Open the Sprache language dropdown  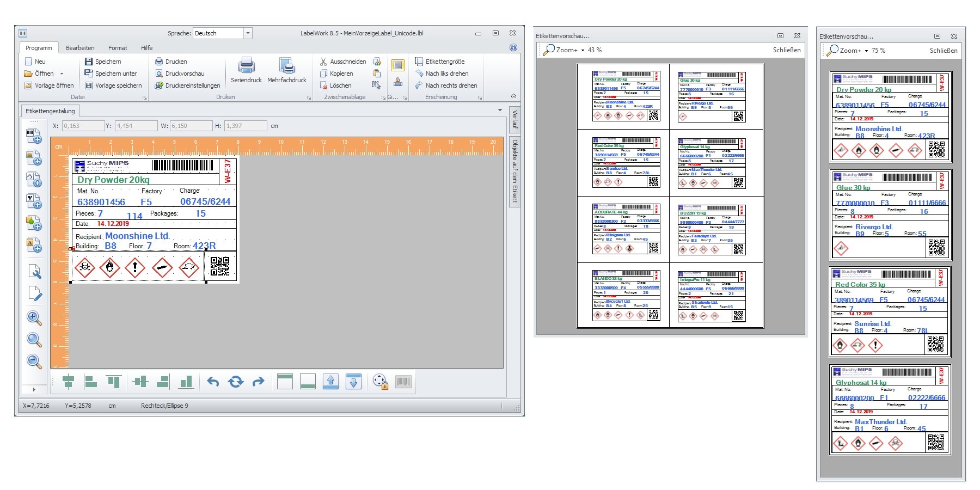pyautogui.click(x=248, y=33)
